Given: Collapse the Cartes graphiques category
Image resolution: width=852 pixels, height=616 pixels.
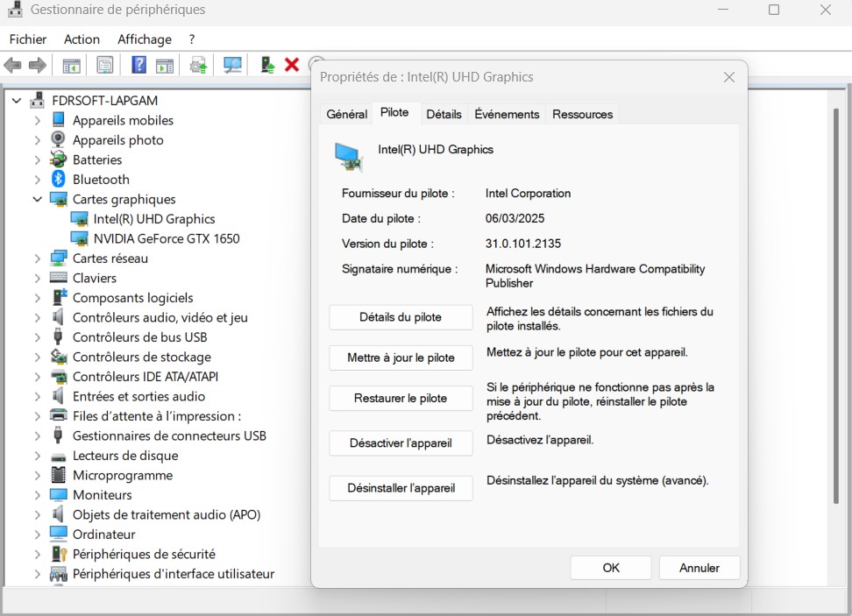Looking at the screenshot, I should [38, 199].
